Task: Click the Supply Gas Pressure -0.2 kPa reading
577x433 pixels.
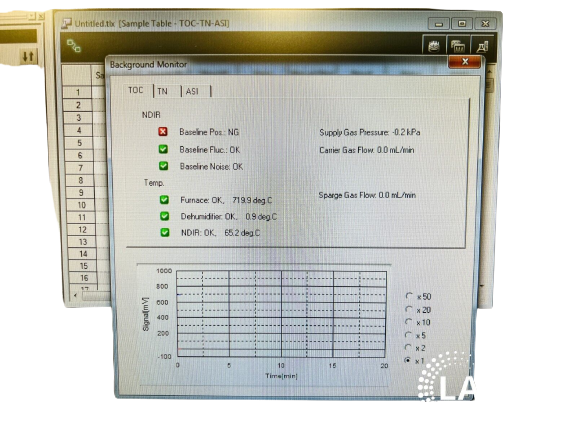Action: (x=370, y=132)
